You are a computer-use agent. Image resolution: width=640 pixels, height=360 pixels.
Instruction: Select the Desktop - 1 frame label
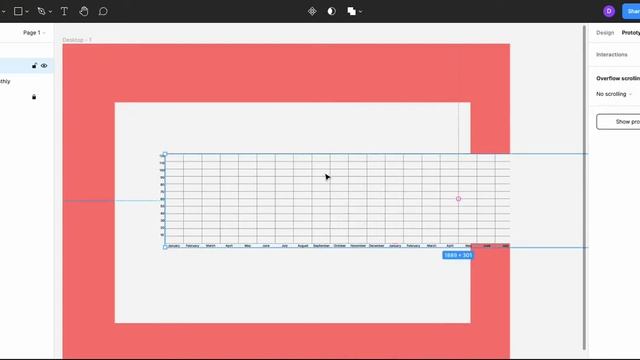point(77,40)
